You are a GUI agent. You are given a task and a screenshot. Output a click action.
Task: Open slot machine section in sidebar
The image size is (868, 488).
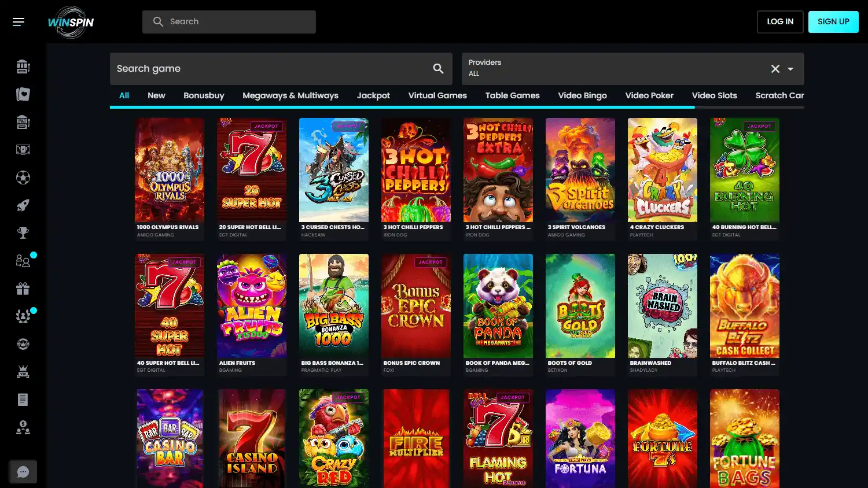(23, 67)
